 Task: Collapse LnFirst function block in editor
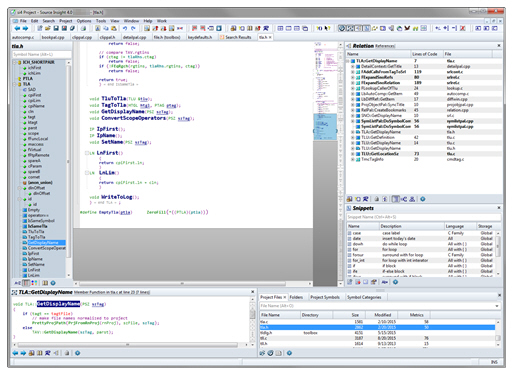click(x=87, y=153)
